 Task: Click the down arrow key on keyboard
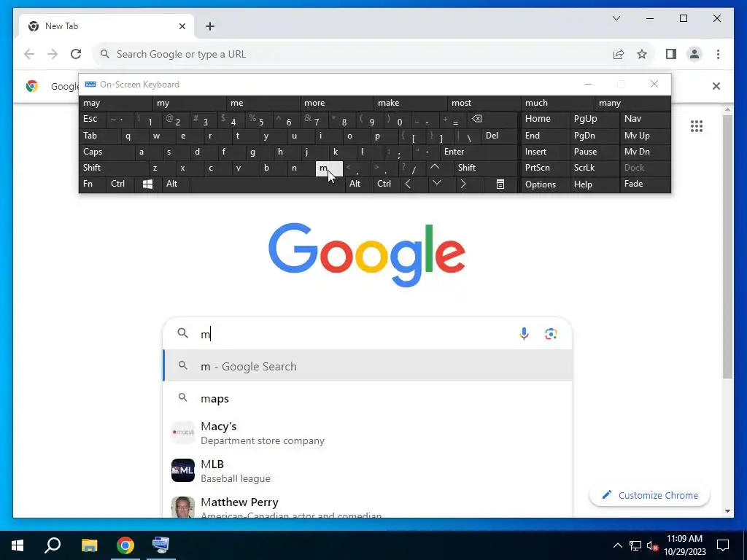(x=436, y=183)
